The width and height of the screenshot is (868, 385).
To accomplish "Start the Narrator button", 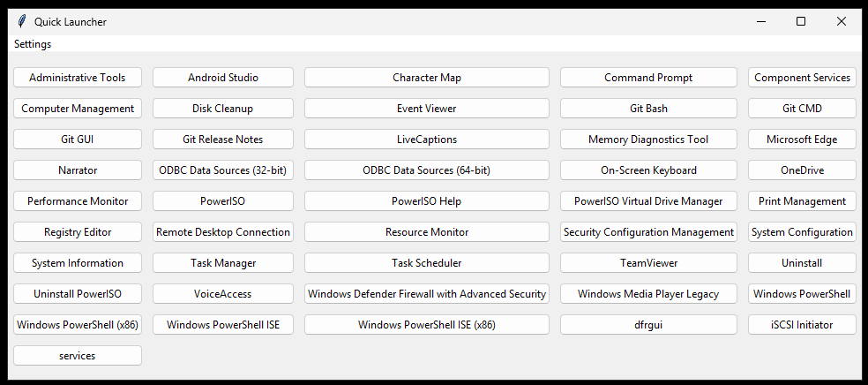I will 78,170.
